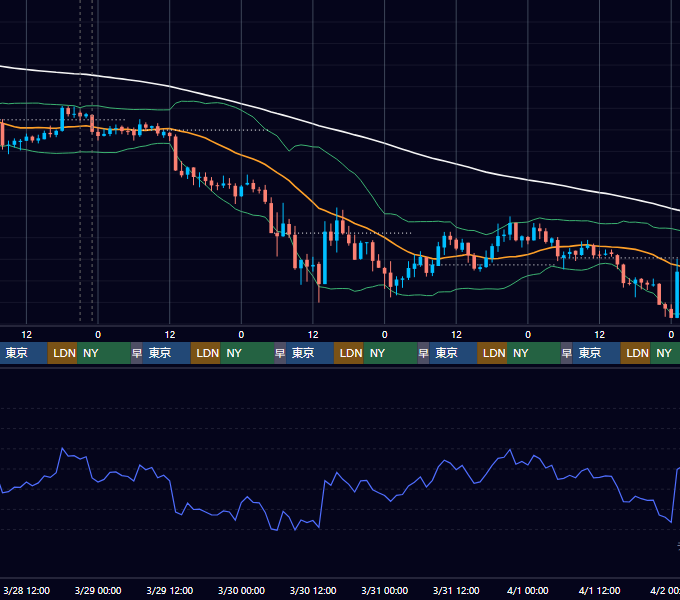Click the NY session block starting 3/31
680x600 pixels.
point(534,353)
